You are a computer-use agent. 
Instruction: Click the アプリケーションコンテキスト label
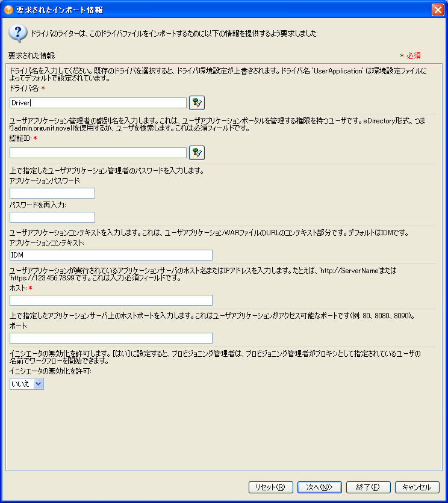click(46, 243)
